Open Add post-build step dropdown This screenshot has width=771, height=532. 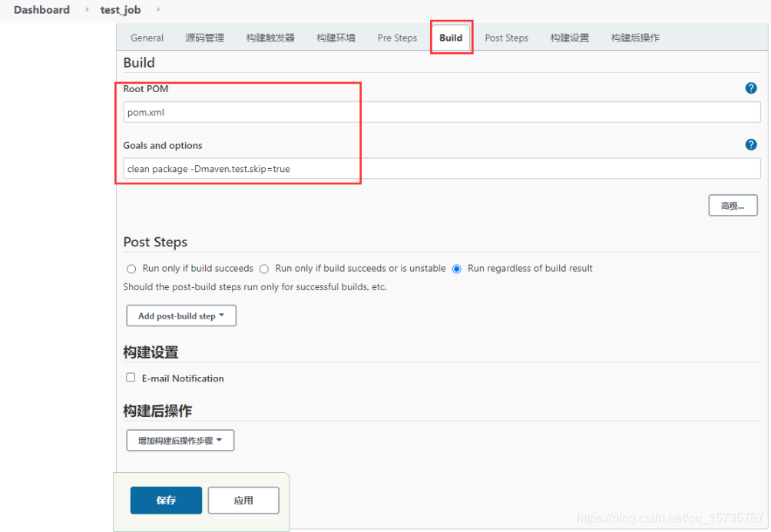click(181, 316)
